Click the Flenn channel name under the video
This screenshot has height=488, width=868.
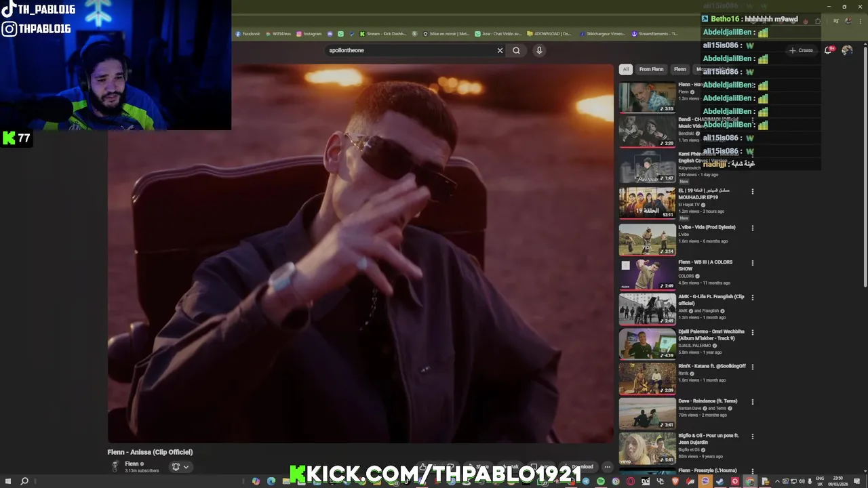tap(132, 464)
